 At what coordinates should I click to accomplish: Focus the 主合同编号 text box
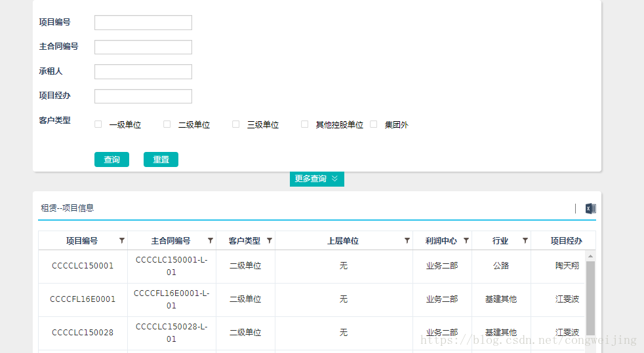pyautogui.click(x=143, y=47)
